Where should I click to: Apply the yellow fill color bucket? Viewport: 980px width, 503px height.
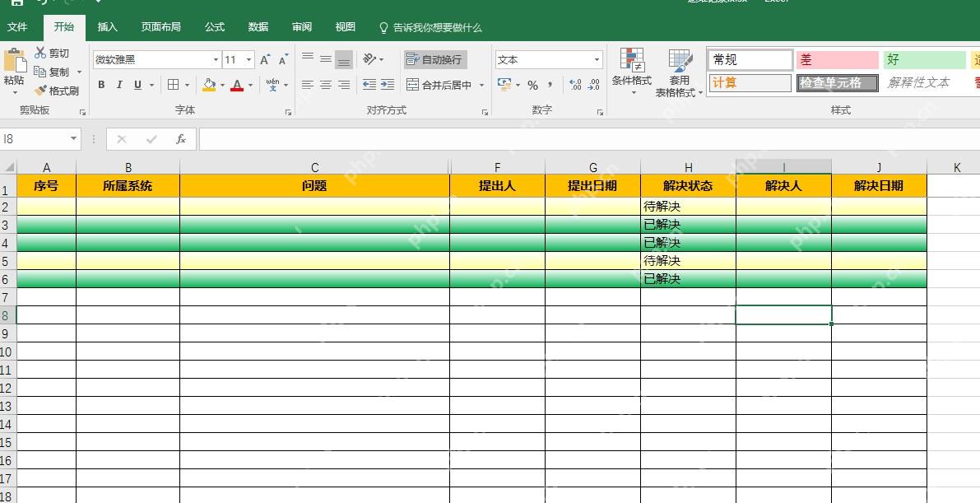(x=209, y=85)
